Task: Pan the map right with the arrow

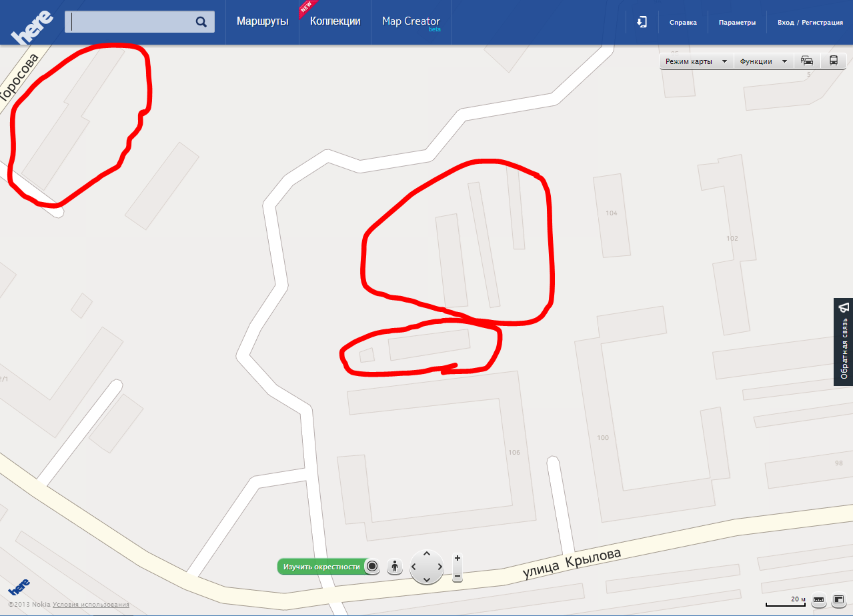Action: pos(440,567)
